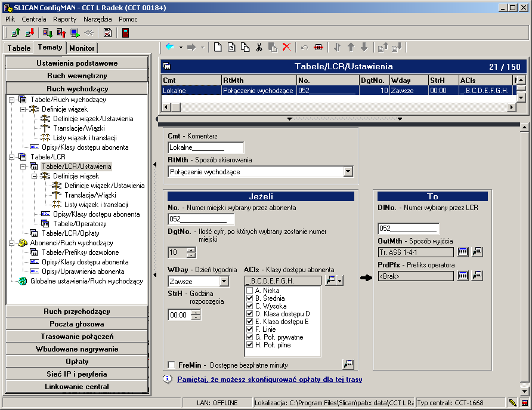Click the DlNo. LCR number input field
The width and height of the screenshot is (532, 410).
click(x=409, y=229)
